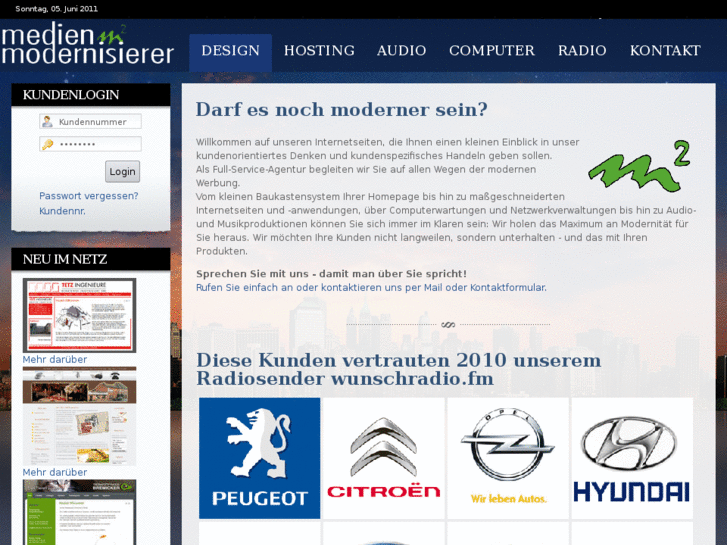Follow the 'Kundennr.' link

62,211
